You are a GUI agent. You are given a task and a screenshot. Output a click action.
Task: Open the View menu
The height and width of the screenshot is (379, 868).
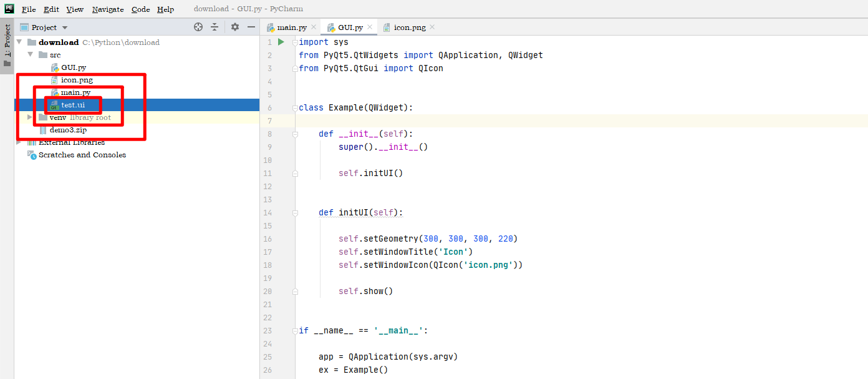[x=75, y=9]
